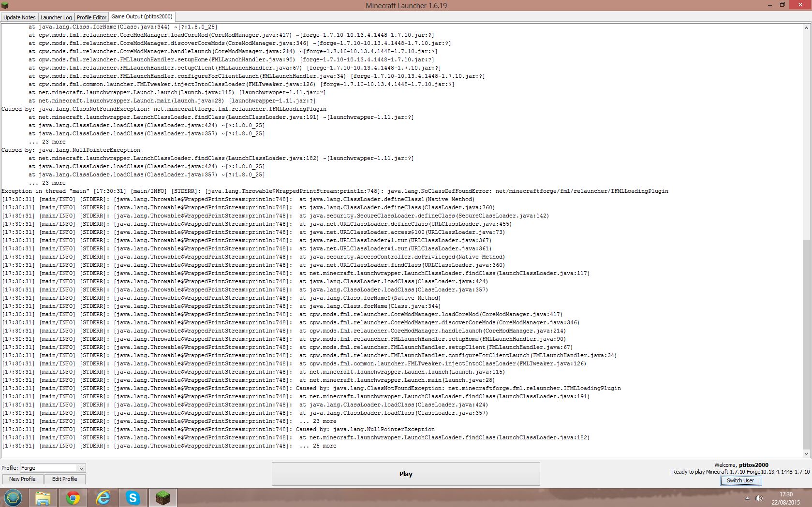This screenshot has height=507, width=812.
Task: Minimize the Minecraft Launcher window
Action: click(769, 5)
